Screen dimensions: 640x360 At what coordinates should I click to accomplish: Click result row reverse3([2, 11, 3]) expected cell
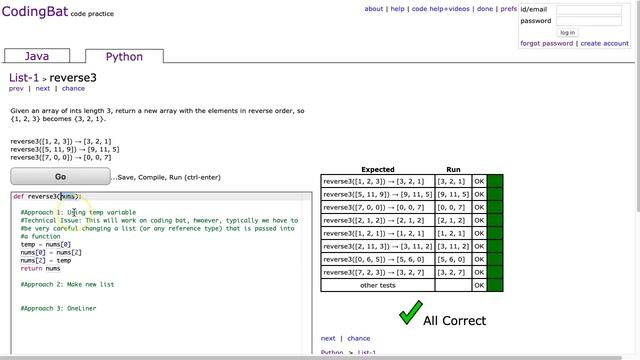click(378, 246)
